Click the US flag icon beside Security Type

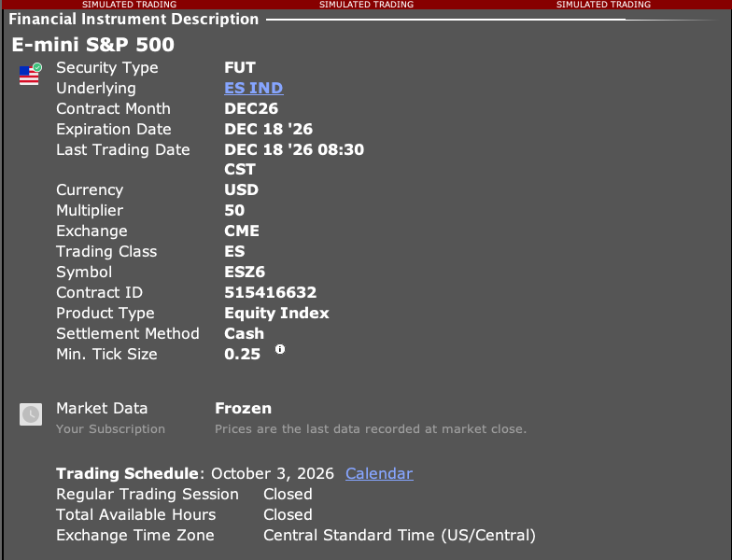pyautogui.click(x=30, y=75)
